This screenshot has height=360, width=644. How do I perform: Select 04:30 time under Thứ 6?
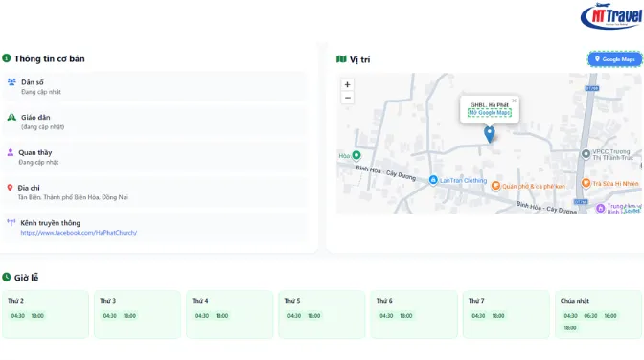pyautogui.click(x=386, y=316)
